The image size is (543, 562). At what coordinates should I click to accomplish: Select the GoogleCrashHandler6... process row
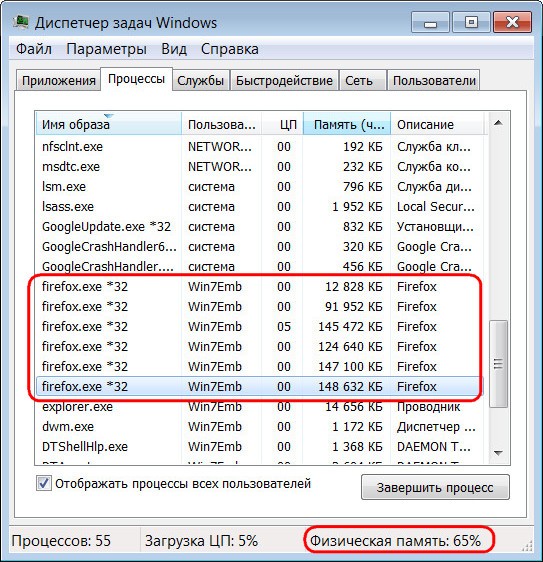[259, 247]
